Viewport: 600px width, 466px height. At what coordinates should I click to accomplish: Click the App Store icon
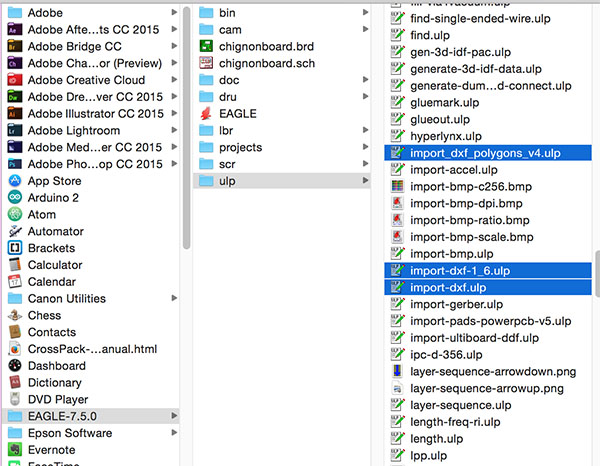point(15,181)
